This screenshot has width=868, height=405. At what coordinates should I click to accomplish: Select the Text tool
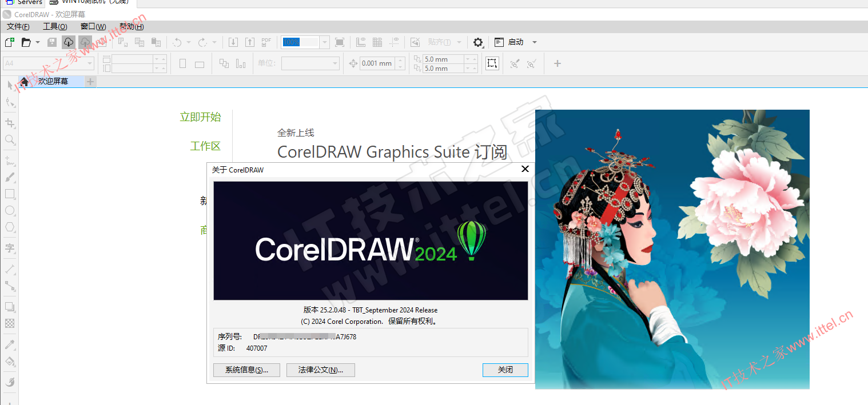pyautogui.click(x=10, y=248)
